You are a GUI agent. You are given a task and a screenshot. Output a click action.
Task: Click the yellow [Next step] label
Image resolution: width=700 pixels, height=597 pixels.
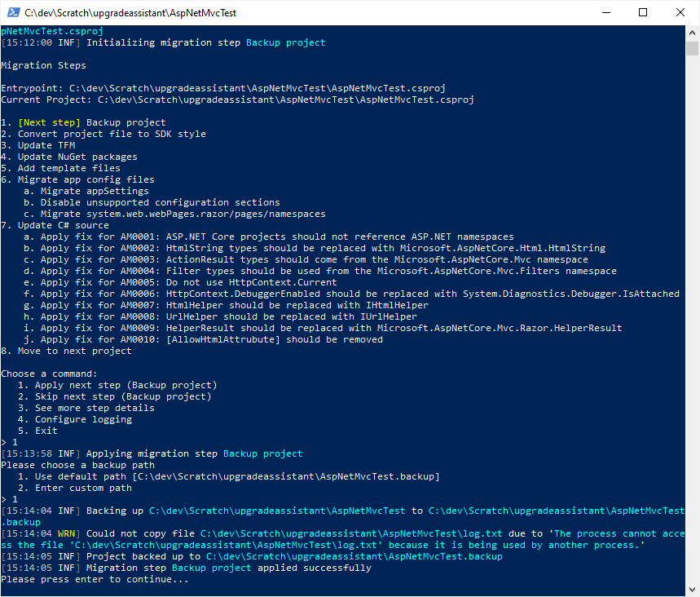pos(49,122)
